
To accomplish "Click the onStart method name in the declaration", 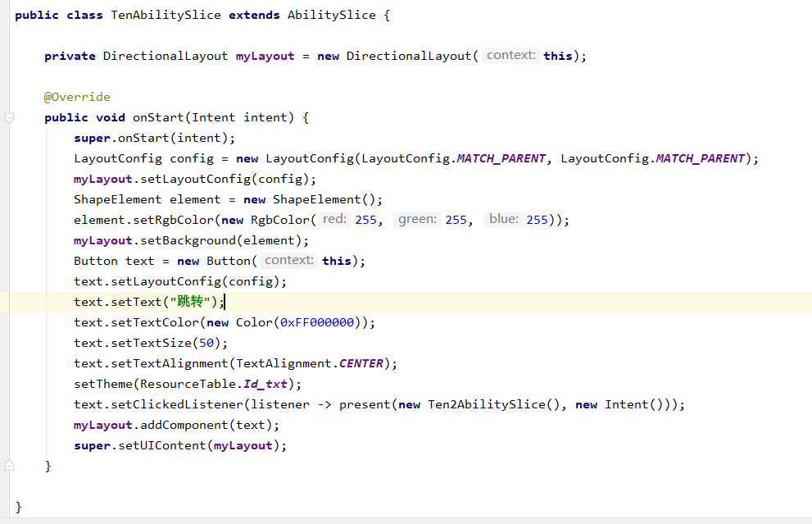I will point(158,117).
